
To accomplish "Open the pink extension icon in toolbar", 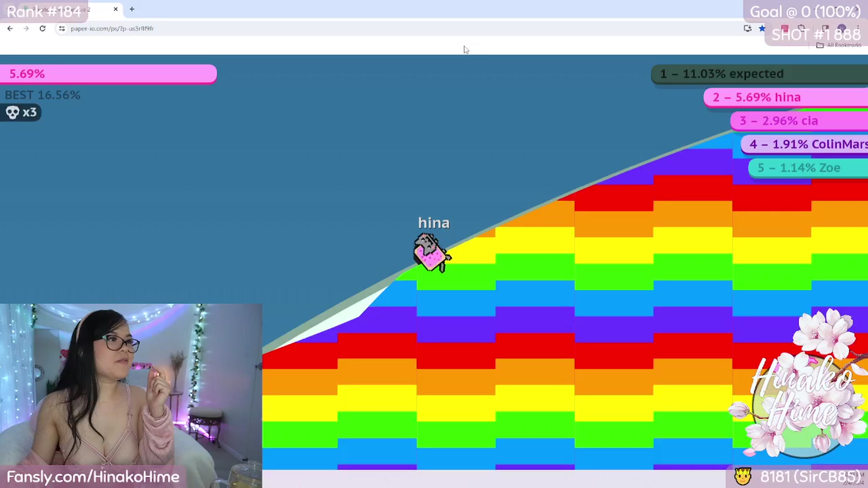I will (785, 28).
